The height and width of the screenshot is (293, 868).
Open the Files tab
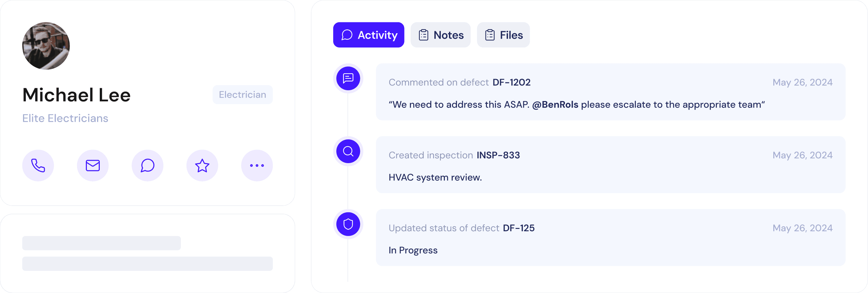[x=503, y=35]
